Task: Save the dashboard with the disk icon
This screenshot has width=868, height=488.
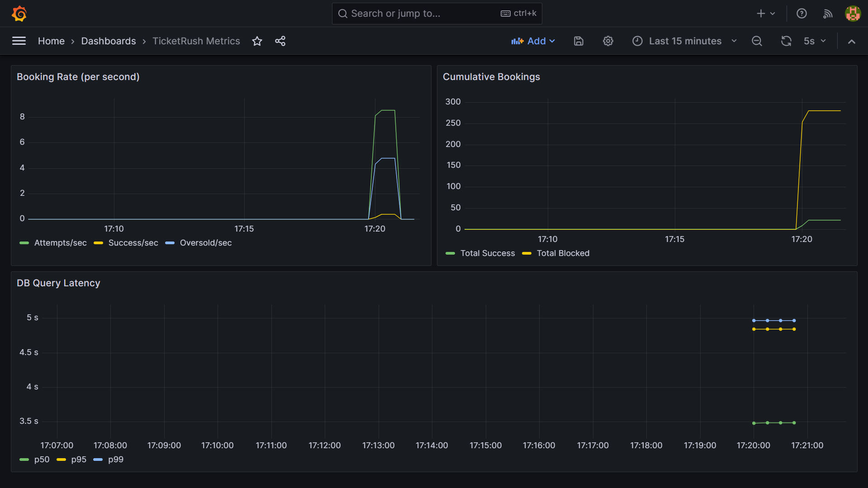Action: [x=579, y=41]
